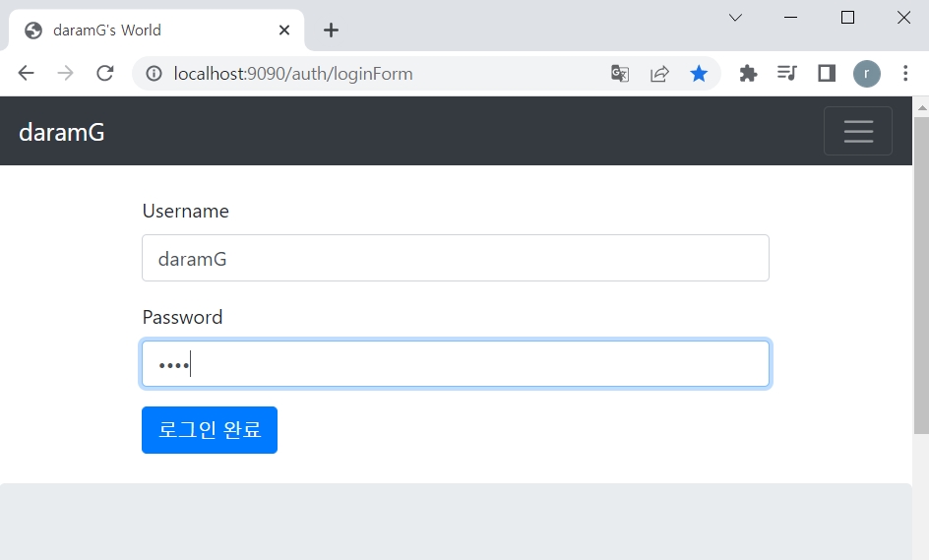Viewport: 929px width, 560px height.
Task: Click the daramG brand link
Action: pyautogui.click(x=62, y=132)
